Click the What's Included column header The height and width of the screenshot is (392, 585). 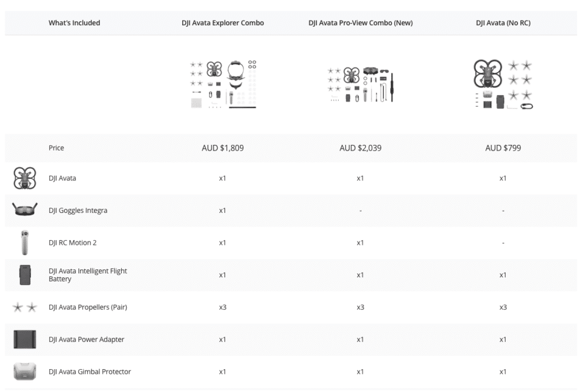[x=74, y=23]
